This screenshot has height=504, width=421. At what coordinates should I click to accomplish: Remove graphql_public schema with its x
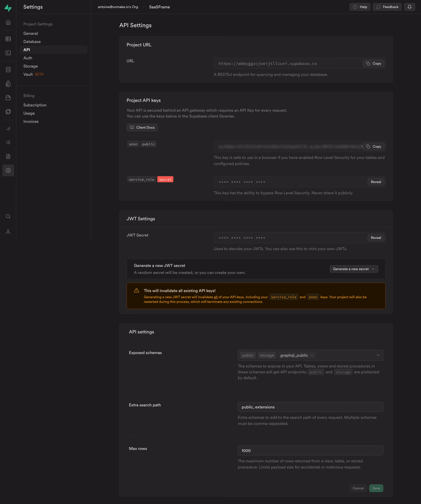(x=312, y=355)
